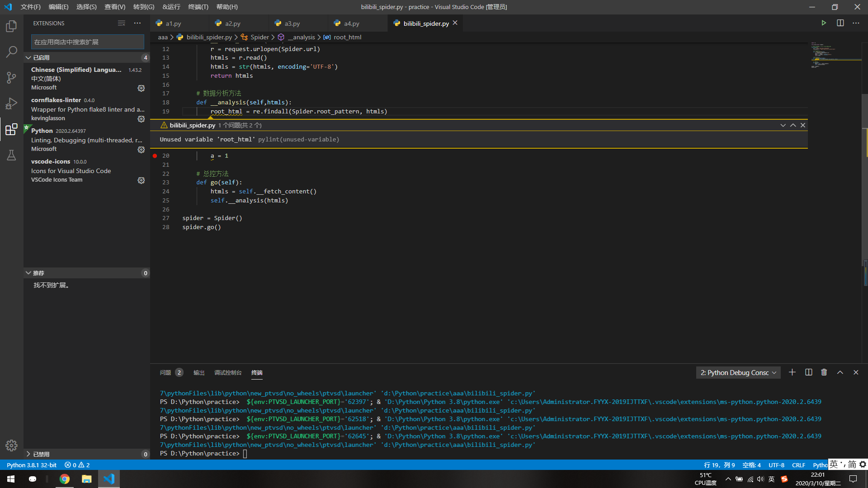
Task: Open aaa folder breadcrumb
Action: pyautogui.click(x=163, y=37)
